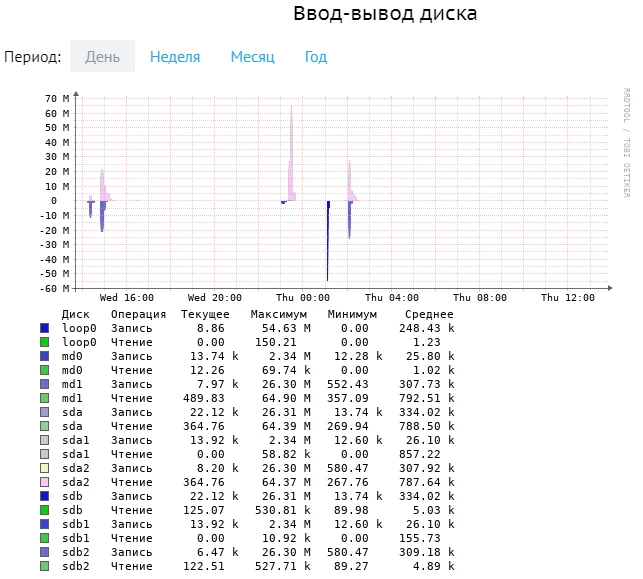Click the sda1 Чтение gray swatch

click(45, 454)
